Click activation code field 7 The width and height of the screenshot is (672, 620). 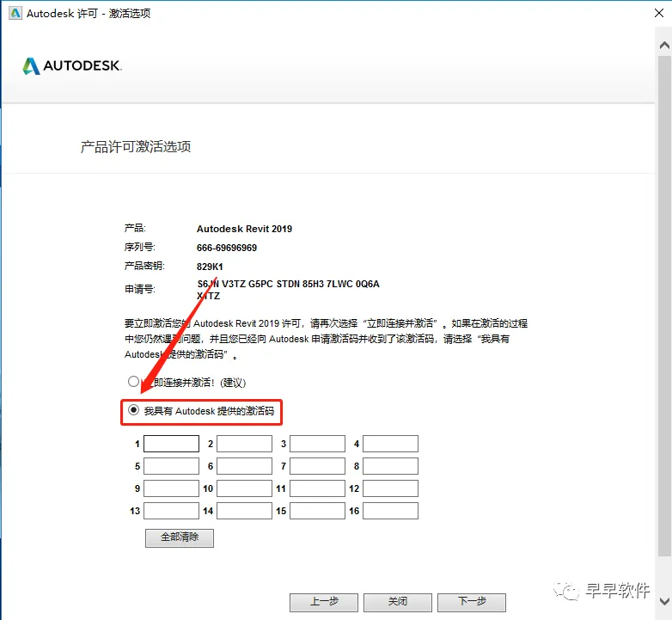click(x=318, y=466)
